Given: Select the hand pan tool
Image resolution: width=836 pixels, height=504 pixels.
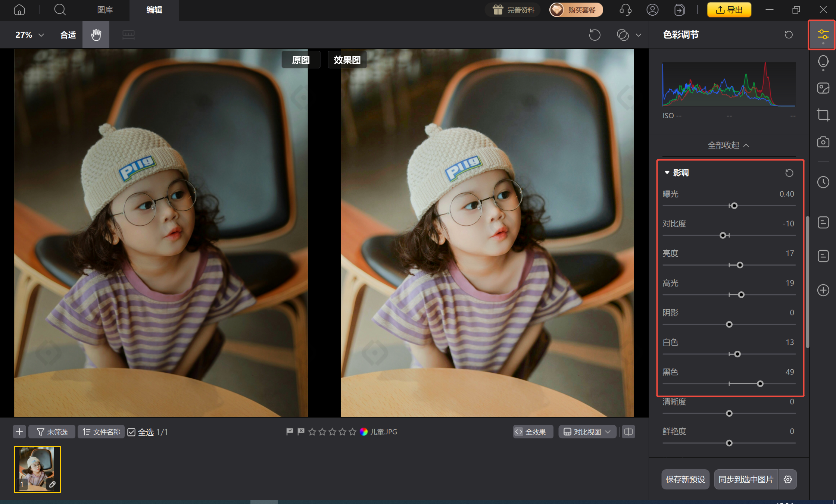Looking at the screenshot, I should [x=96, y=35].
